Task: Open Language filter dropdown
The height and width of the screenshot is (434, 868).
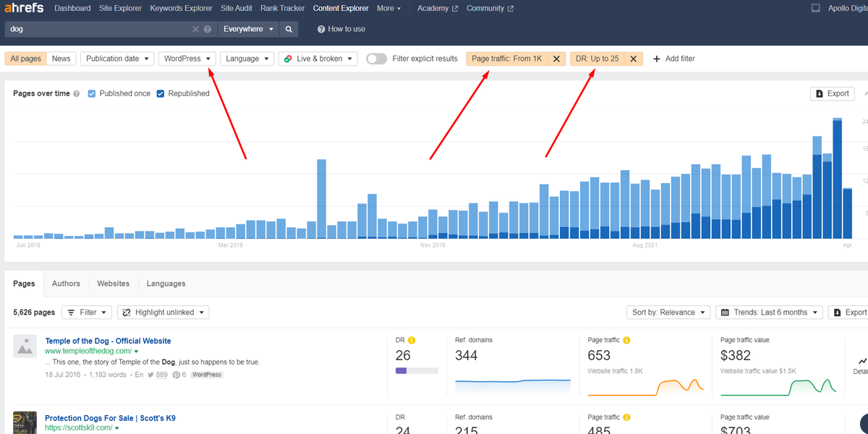Action: [x=247, y=59]
